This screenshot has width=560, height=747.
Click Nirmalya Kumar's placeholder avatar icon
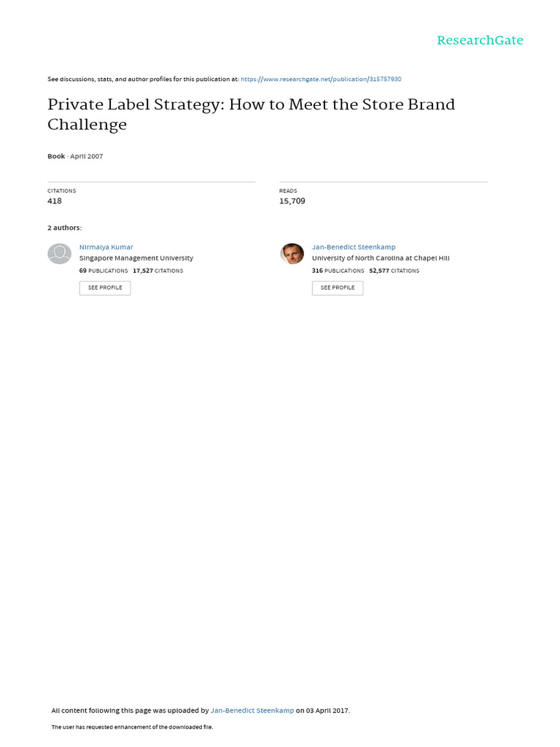coord(60,253)
